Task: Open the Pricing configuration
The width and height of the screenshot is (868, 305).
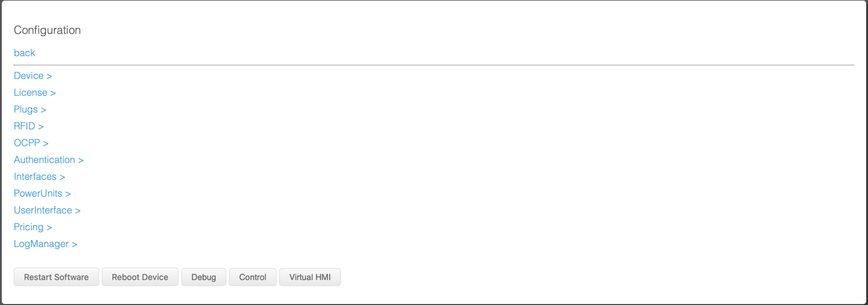Action: pyautogui.click(x=33, y=227)
